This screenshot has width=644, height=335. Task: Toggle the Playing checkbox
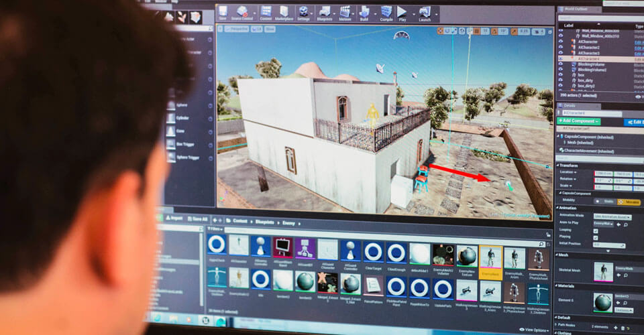596,237
